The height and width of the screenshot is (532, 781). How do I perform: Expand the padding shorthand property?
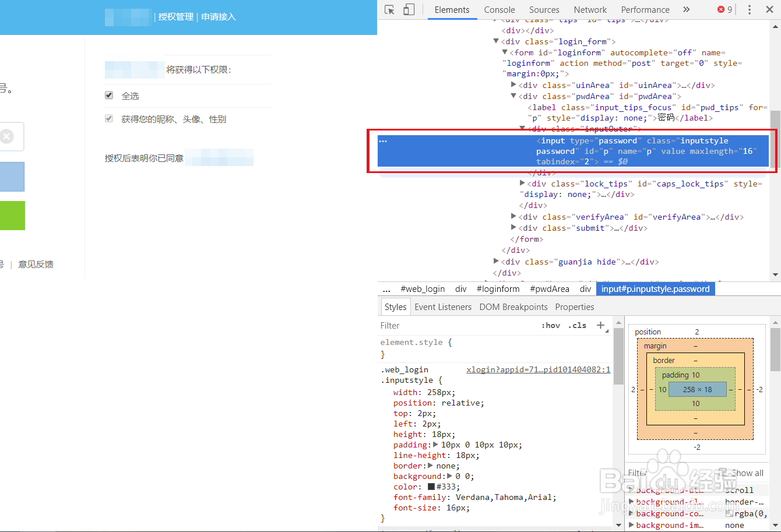(436, 445)
